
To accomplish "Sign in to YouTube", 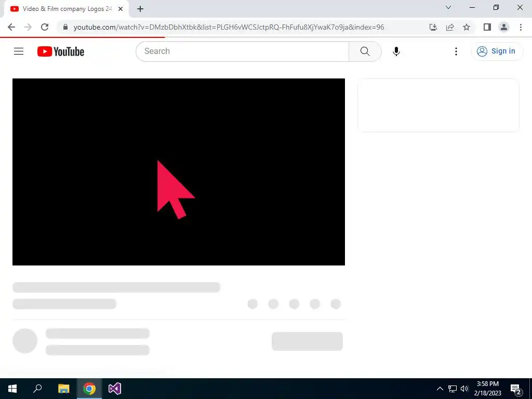I will [x=497, y=51].
